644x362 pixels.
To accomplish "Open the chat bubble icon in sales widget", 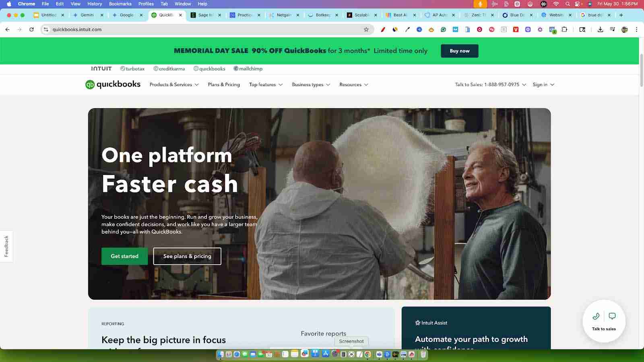I will click(612, 316).
